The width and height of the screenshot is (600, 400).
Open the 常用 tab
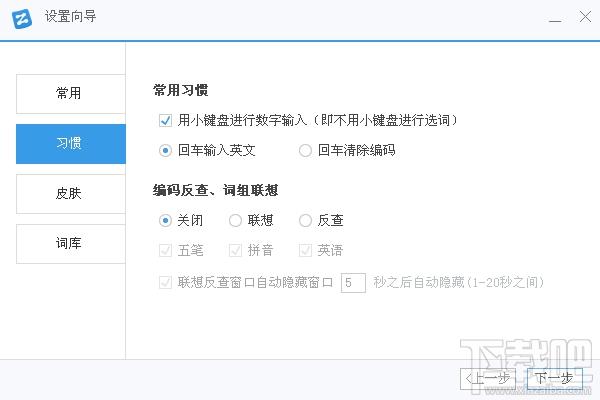[x=71, y=94]
